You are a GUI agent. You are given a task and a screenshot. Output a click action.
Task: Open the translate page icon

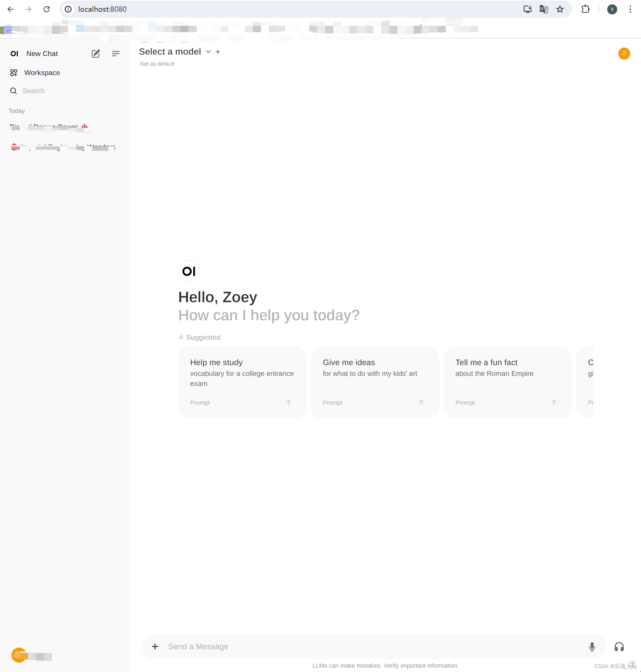(x=544, y=9)
